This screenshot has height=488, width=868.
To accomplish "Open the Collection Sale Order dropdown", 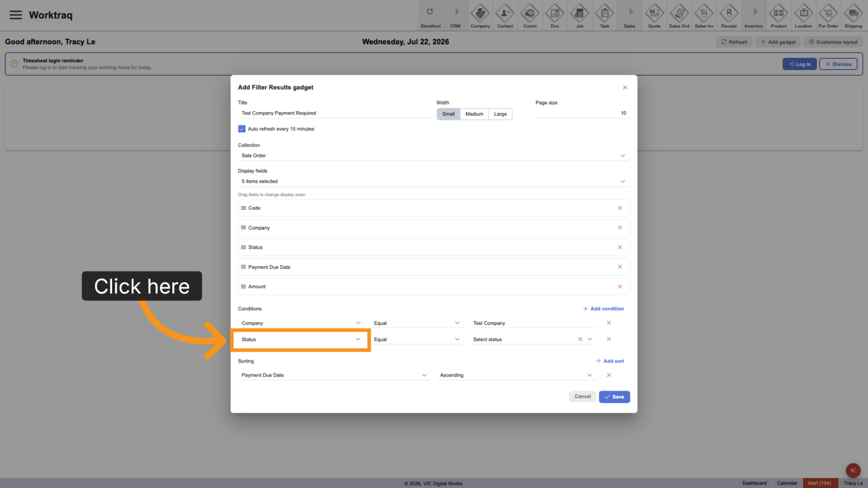I will click(433, 155).
